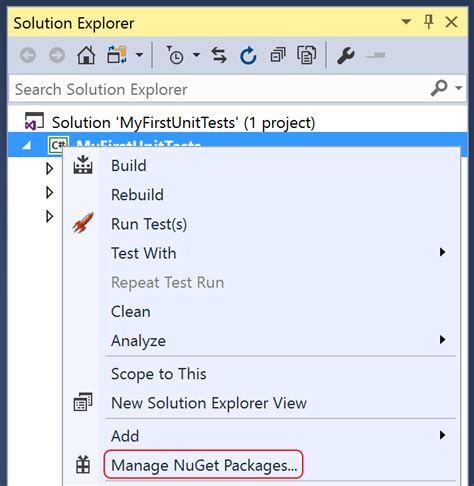
Task: Open dropdown next to Pending Changes Filter
Action: point(197,55)
